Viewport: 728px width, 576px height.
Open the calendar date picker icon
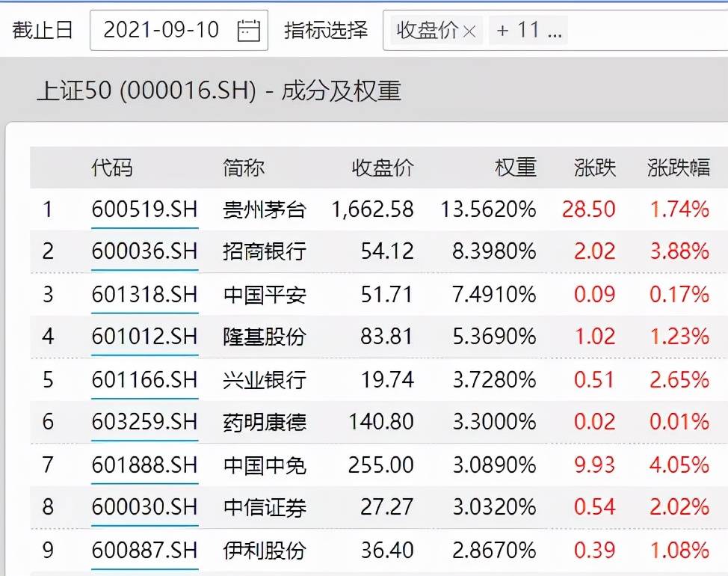(249, 31)
